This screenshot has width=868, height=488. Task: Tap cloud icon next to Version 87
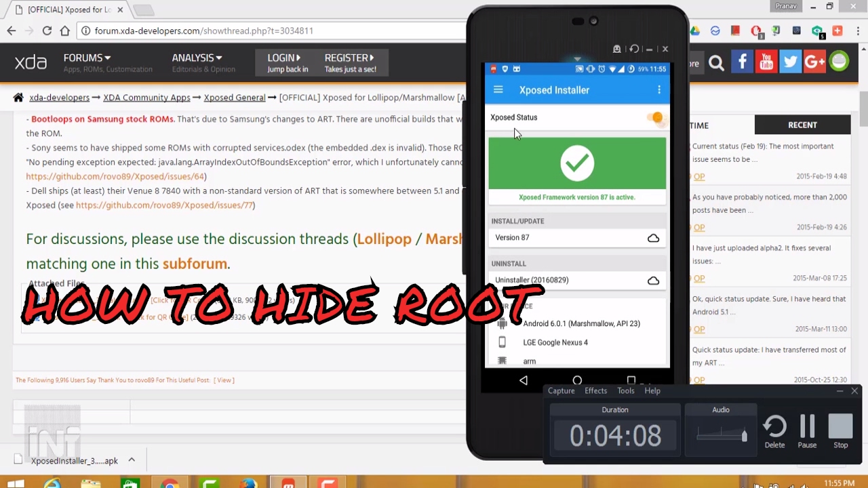click(x=653, y=238)
